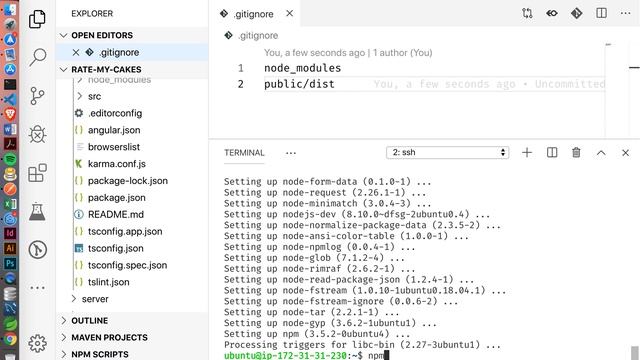640x360 pixels.
Task: Expand the server folder
Action: point(95,299)
